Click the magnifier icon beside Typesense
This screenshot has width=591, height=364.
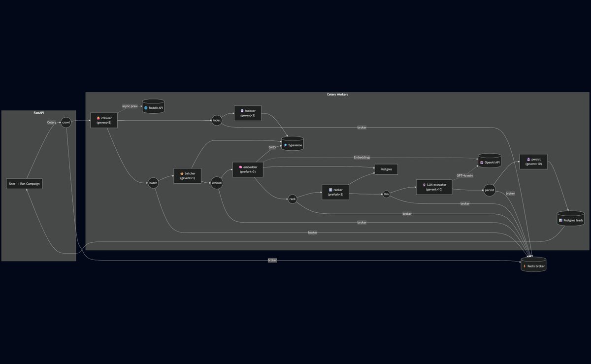point(285,146)
